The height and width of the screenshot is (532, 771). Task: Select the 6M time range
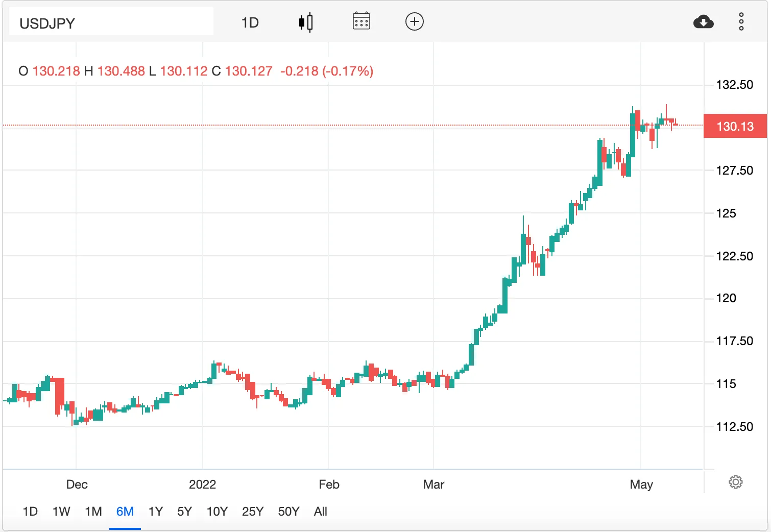tap(125, 512)
